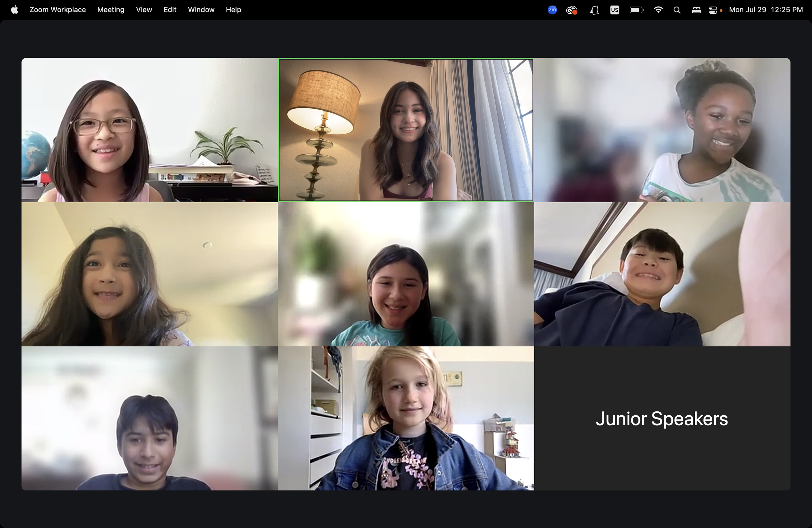
Task: Click the battery status icon
Action: point(636,10)
